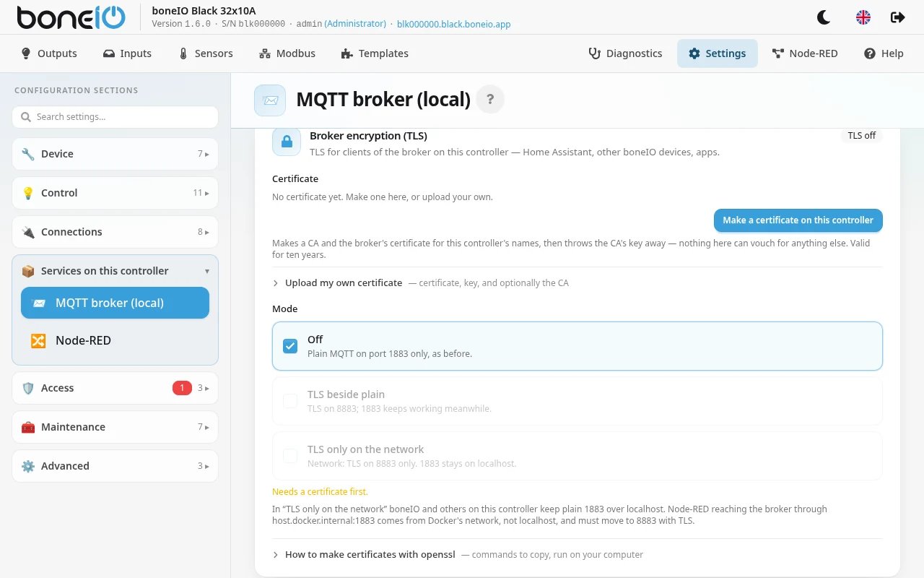Click the magnifier icon in search box
This screenshot has width=924, height=578.
[x=26, y=117]
